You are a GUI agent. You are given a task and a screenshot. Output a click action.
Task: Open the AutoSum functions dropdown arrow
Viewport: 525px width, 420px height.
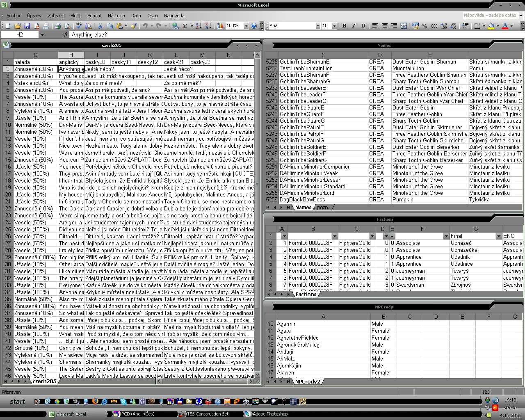point(191,26)
